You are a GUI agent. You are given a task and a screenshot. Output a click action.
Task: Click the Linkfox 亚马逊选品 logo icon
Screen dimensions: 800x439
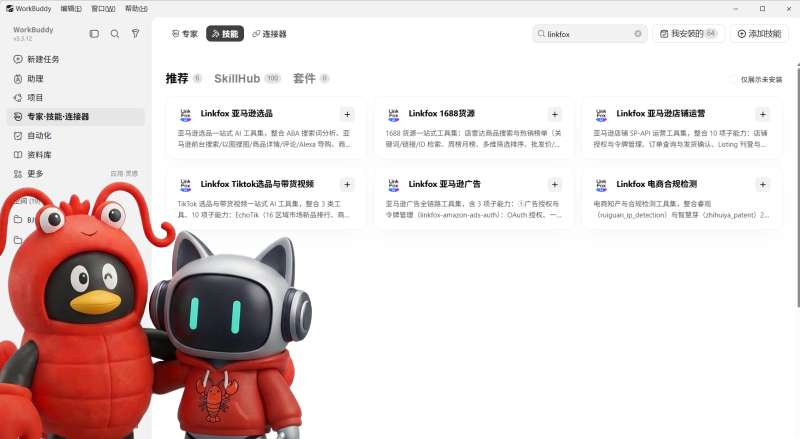[x=186, y=114]
